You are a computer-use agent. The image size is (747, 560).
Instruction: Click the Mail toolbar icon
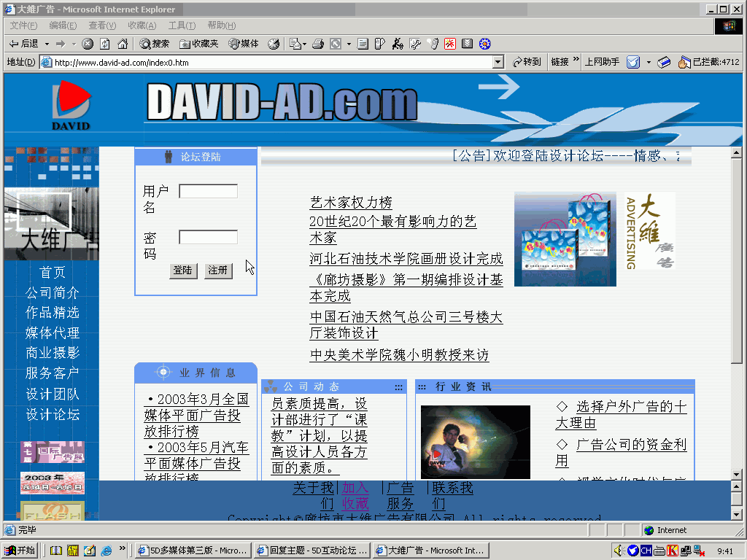click(x=295, y=44)
